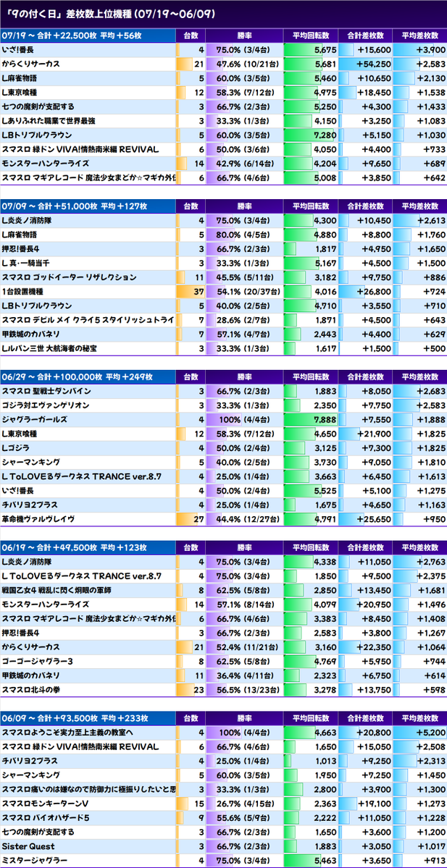
Task: Click the total difference value +25,650
Action: (x=375, y=518)
